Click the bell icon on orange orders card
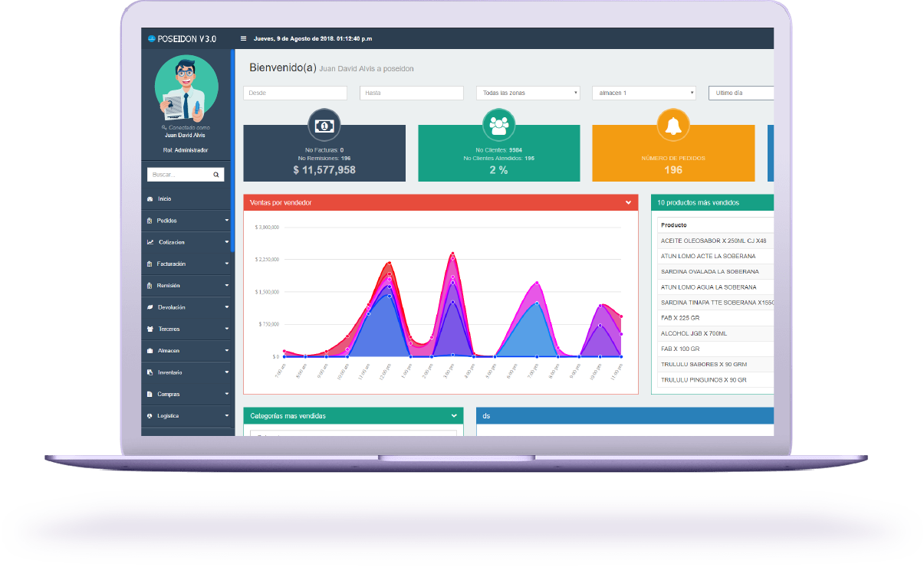The image size is (924, 567). pos(673,124)
